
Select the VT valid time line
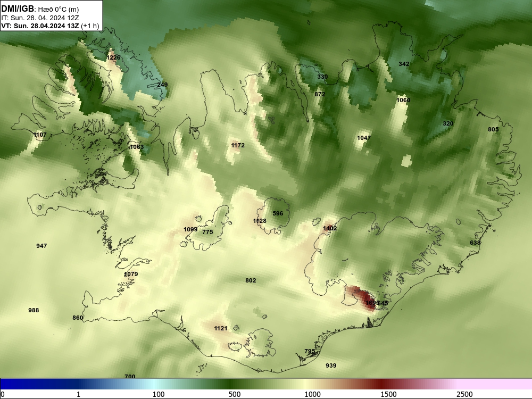(50, 26)
